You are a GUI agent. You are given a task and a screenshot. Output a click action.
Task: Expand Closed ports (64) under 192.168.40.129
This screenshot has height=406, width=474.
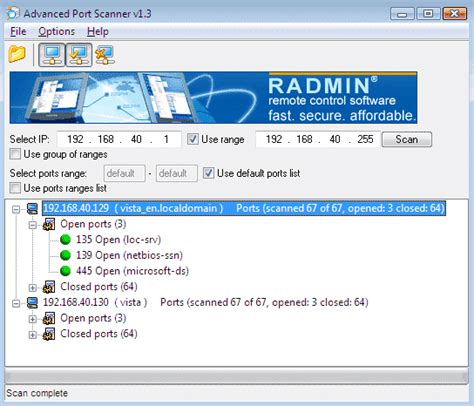click(x=33, y=288)
